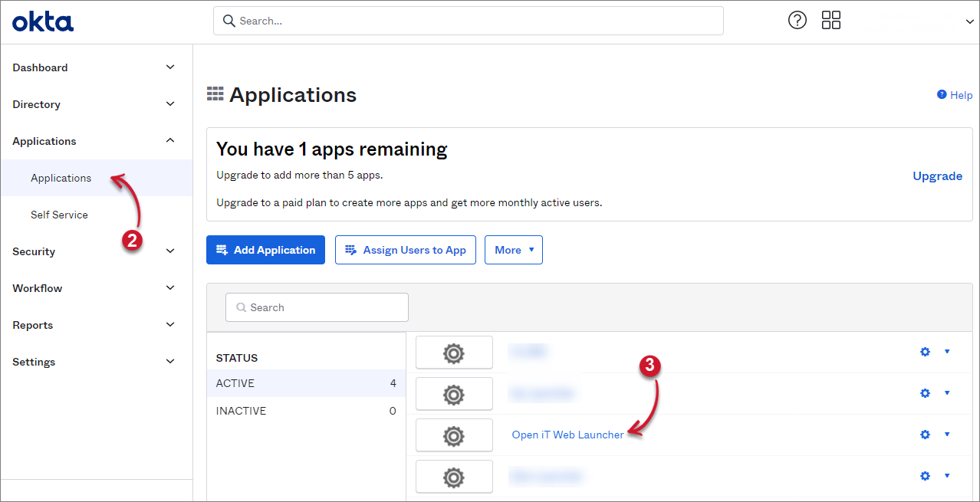
Task: Click the gear settings icon on the Open iT Web Launcher row
Action: [925, 435]
